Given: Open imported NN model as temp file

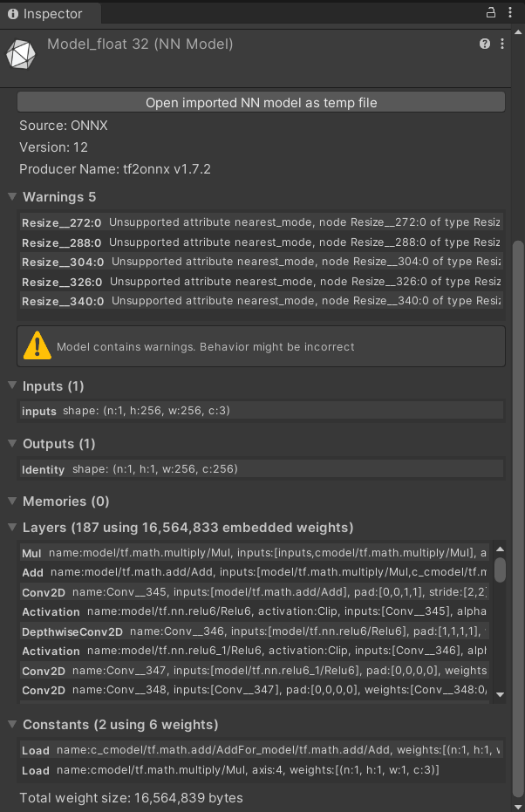Looking at the screenshot, I should pyautogui.click(x=261, y=103).
